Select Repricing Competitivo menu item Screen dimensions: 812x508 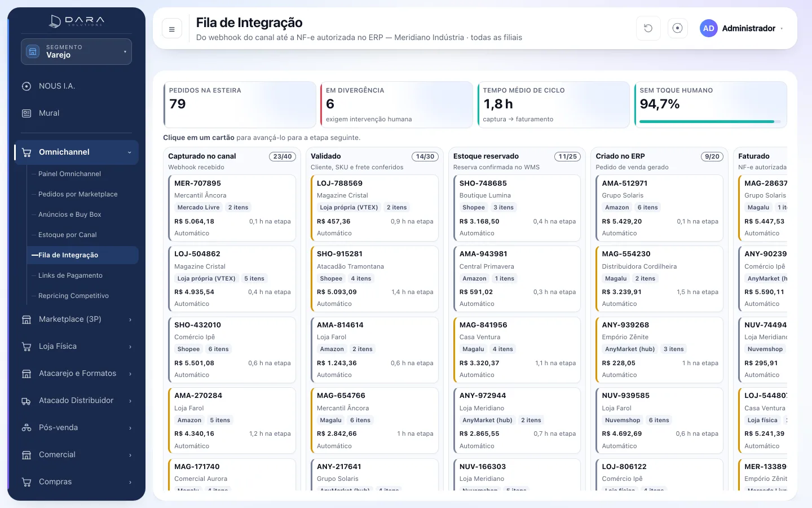pos(82,296)
